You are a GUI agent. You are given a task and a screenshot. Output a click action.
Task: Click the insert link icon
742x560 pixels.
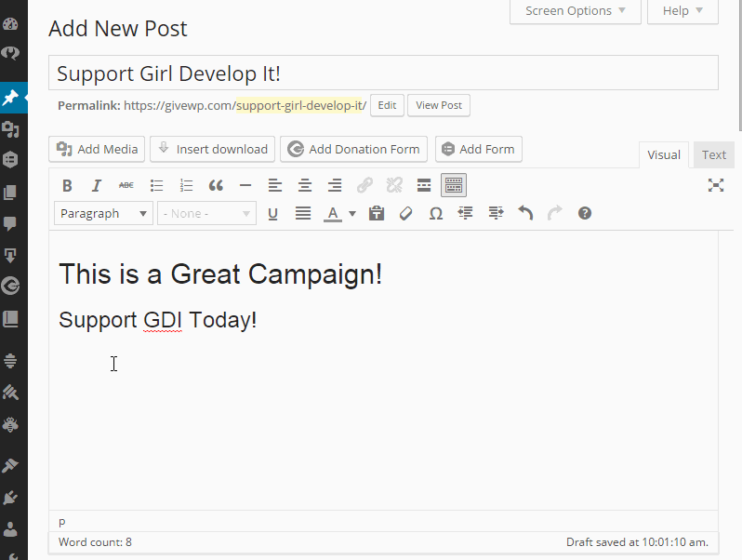(x=364, y=185)
